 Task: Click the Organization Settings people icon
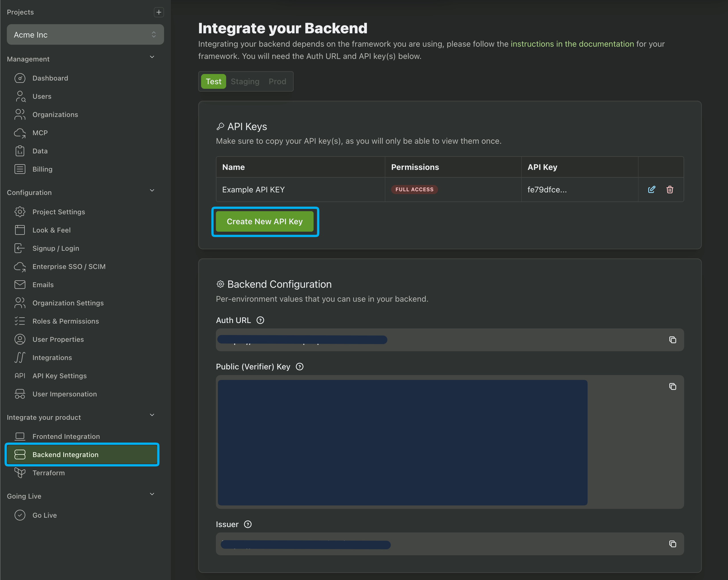pyautogui.click(x=20, y=303)
